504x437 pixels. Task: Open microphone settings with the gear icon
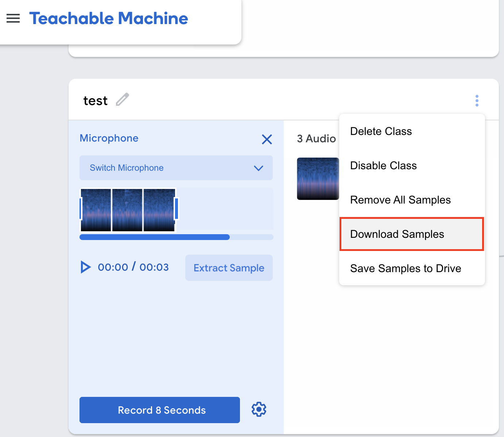[x=258, y=410]
